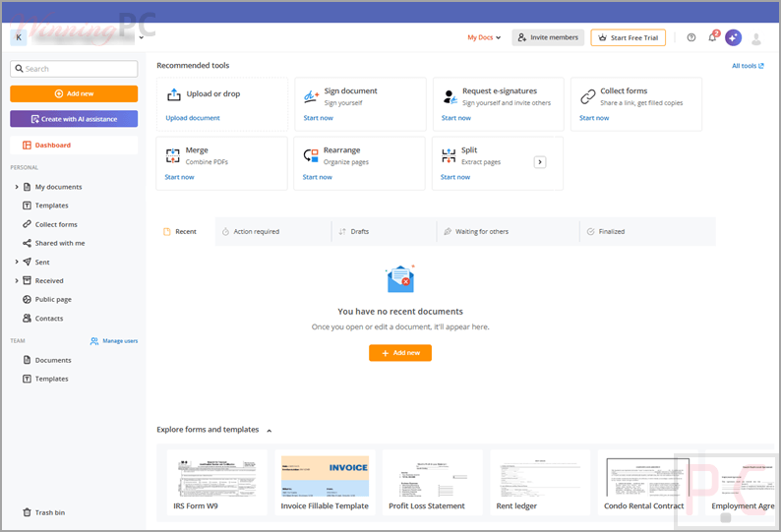Click Start now under Sign document
This screenshot has height=532, width=781.
tap(319, 118)
